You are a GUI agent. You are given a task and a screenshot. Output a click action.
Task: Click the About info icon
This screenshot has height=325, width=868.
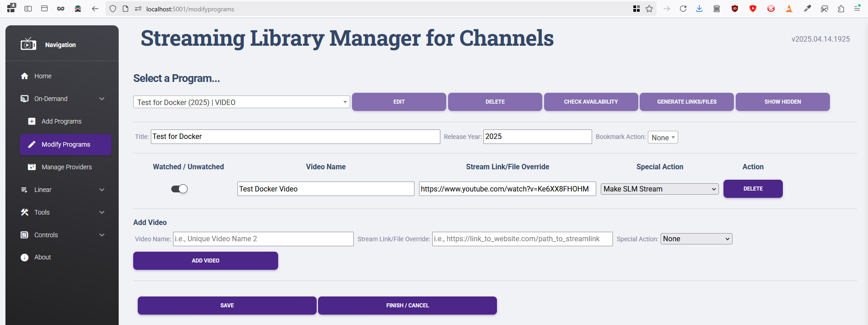pyautogui.click(x=24, y=257)
